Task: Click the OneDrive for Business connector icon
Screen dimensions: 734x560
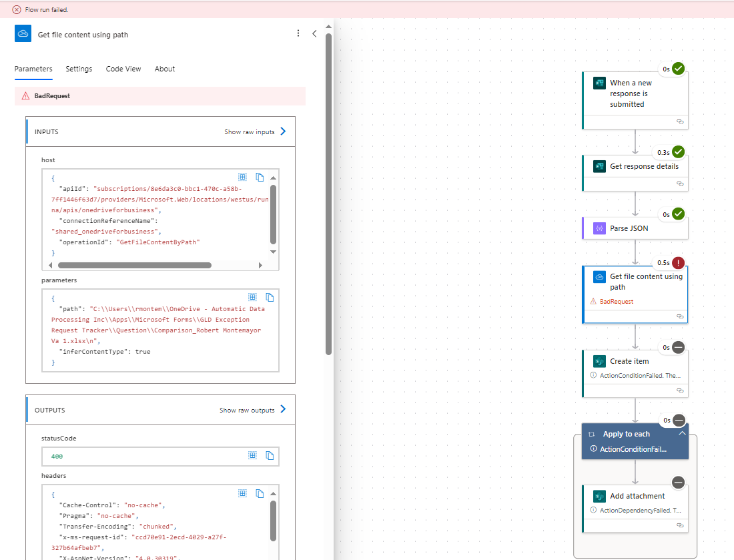Action: click(x=599, y=276)
